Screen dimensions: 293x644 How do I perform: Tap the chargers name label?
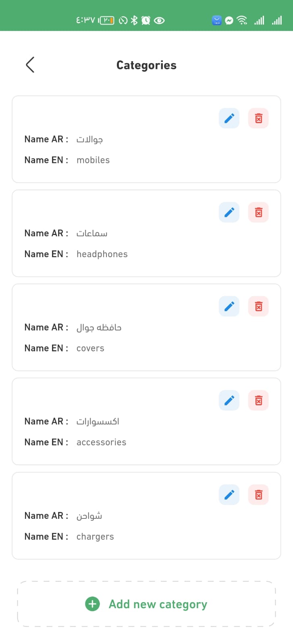95,537
